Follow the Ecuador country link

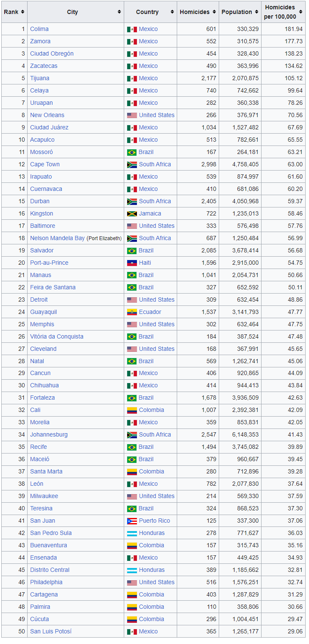point(150,312)
